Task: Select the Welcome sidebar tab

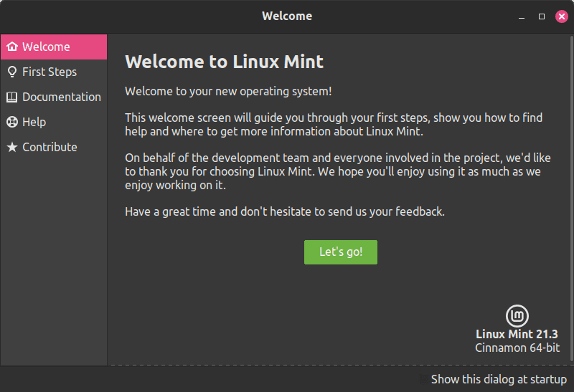Action: (54, 47)
